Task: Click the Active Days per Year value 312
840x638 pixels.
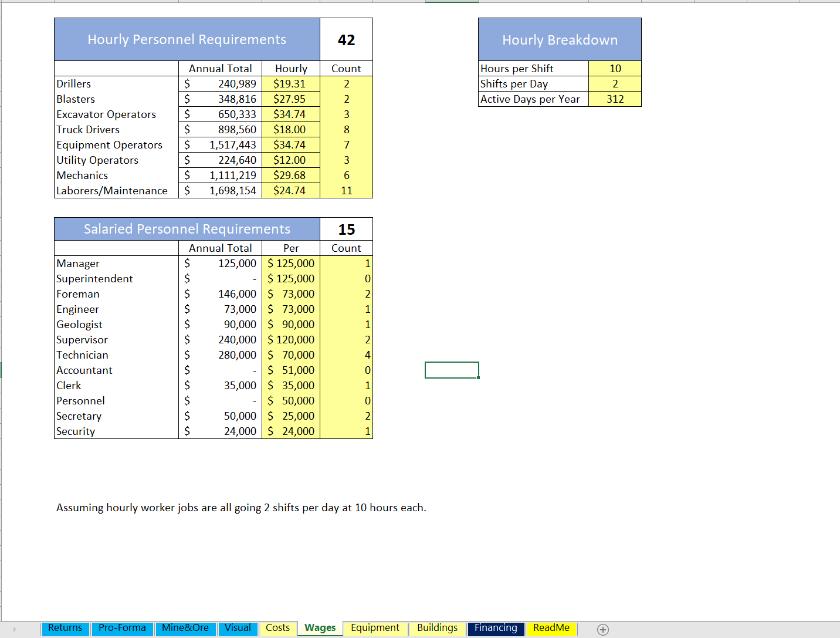Action: pyautogui.click(x=615, y=99)
